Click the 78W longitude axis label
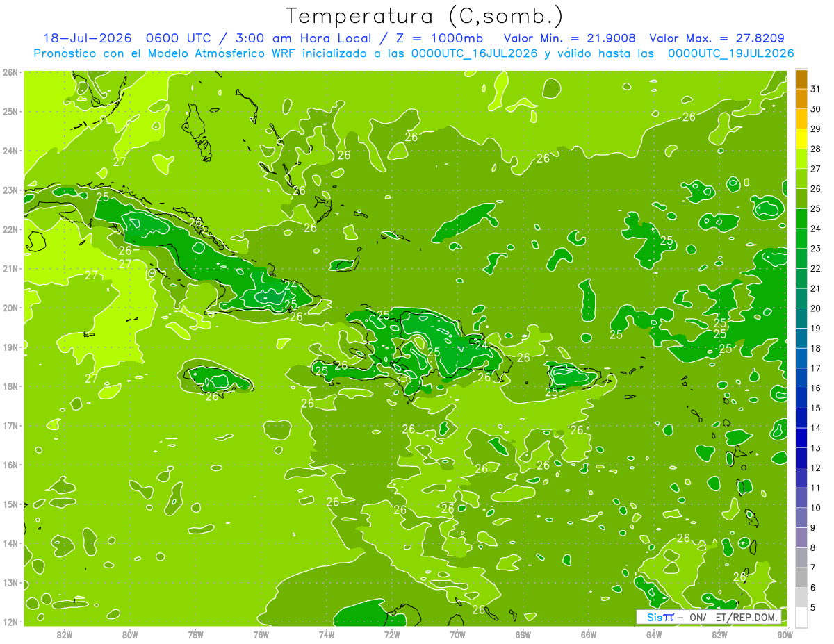 pyautogui.click(x=195, y=634)
